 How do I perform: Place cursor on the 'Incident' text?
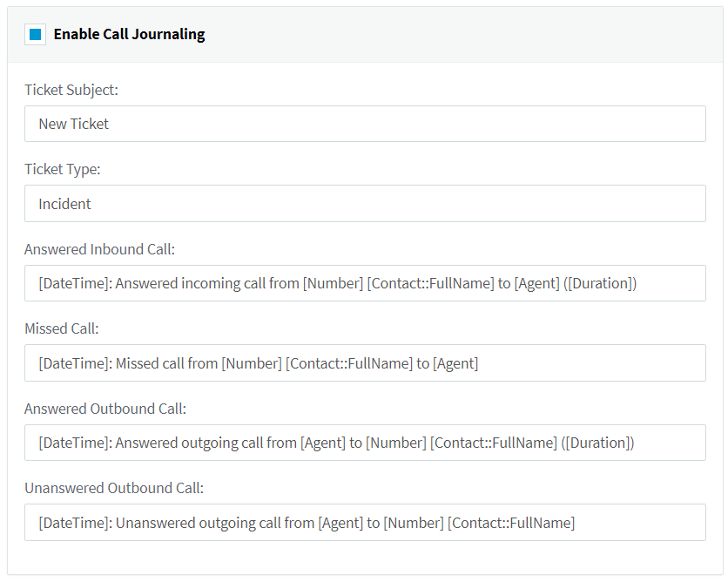pyautogui.click(x=65, y=204)
